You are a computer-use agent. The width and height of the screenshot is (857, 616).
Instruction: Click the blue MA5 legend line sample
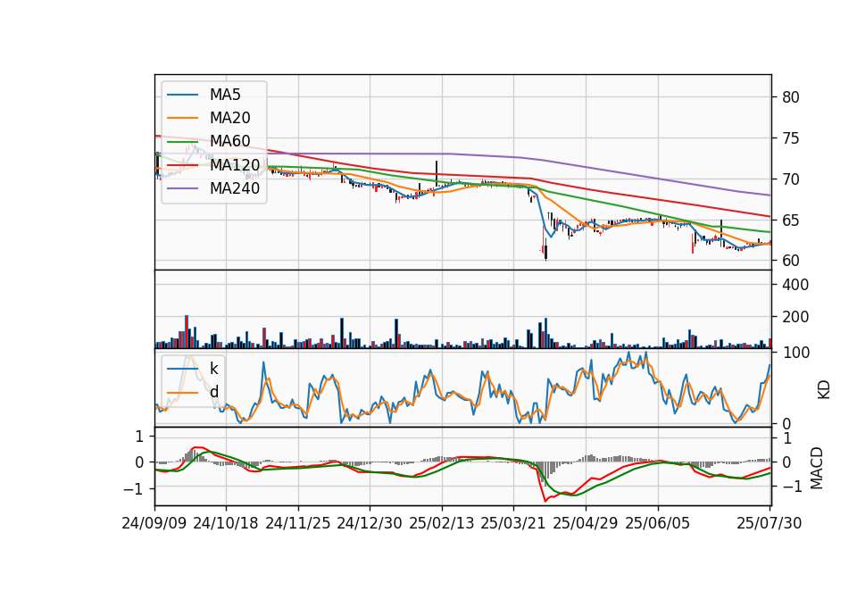coord(182,96)
